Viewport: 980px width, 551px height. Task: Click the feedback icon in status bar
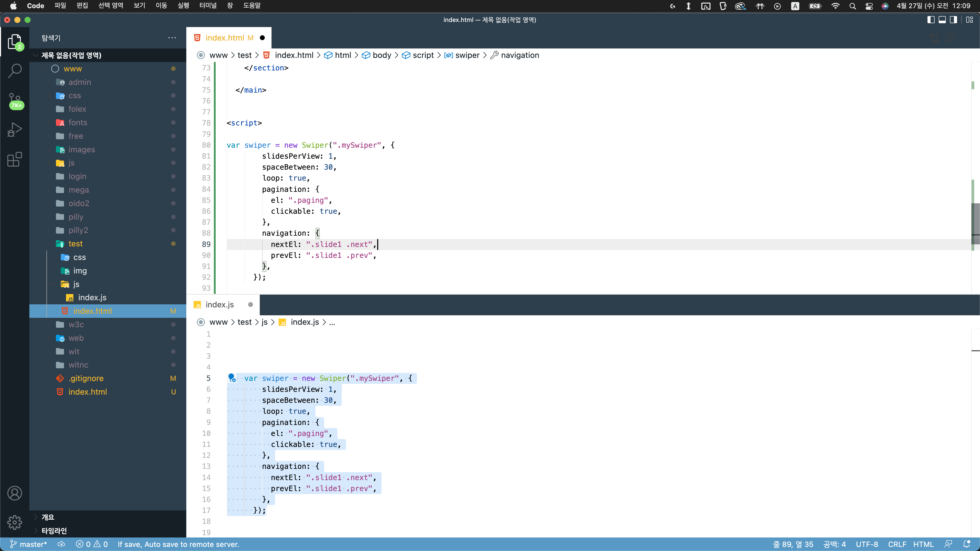948,544
